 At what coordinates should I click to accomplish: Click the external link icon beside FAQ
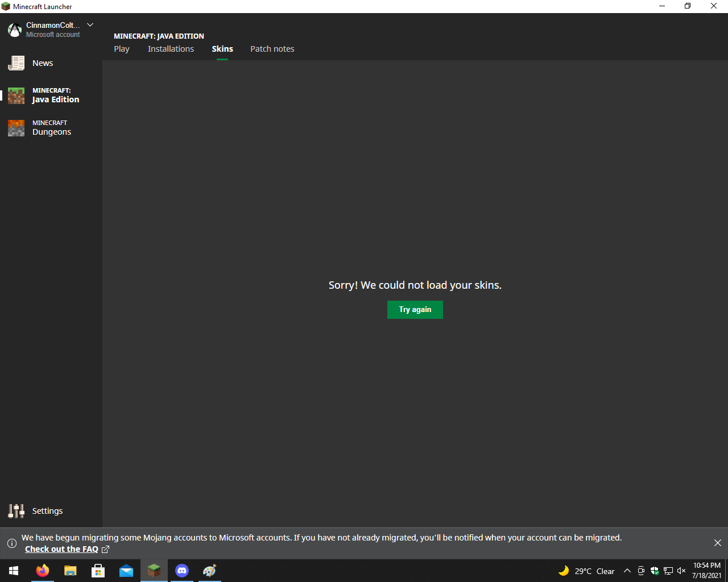[105, 550]
